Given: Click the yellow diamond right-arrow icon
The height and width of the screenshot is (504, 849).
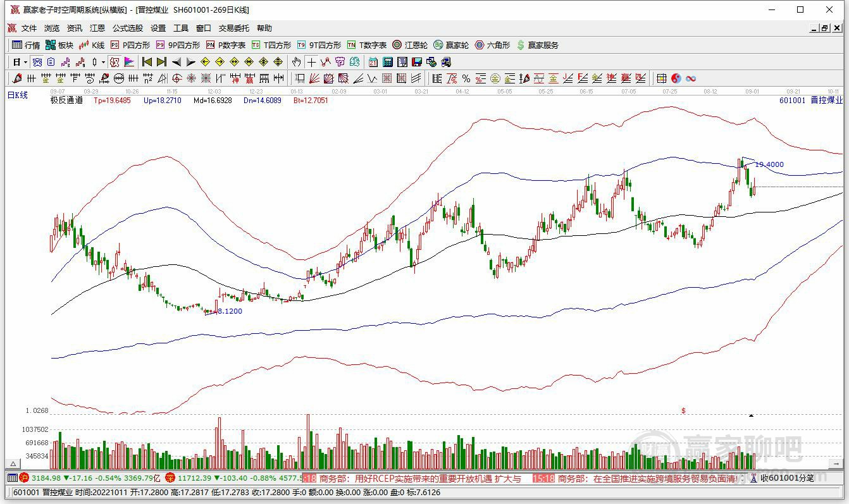Looking at the screenshot, I should (220, 62).
